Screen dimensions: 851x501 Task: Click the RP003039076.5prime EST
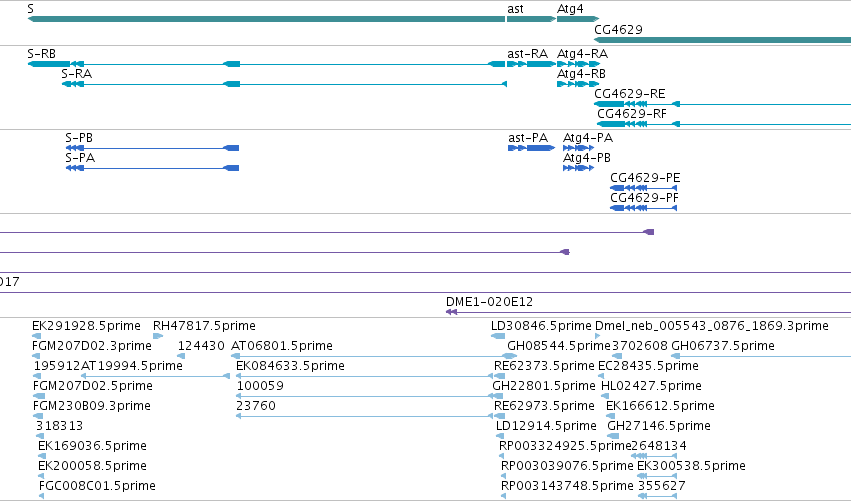[x=503, y=476]
